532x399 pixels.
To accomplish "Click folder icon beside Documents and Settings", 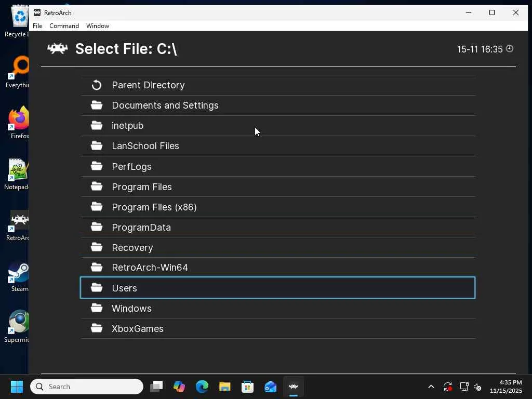I will (x=97, y=105).
